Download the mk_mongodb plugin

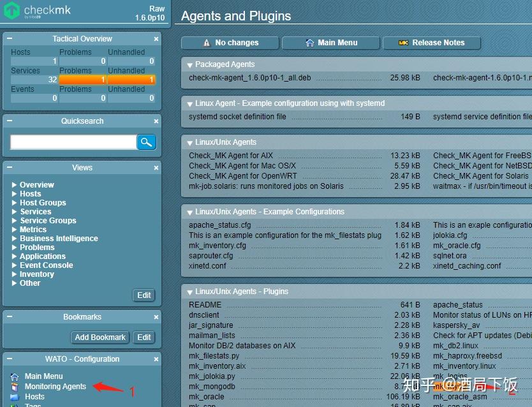click(212, 387)
